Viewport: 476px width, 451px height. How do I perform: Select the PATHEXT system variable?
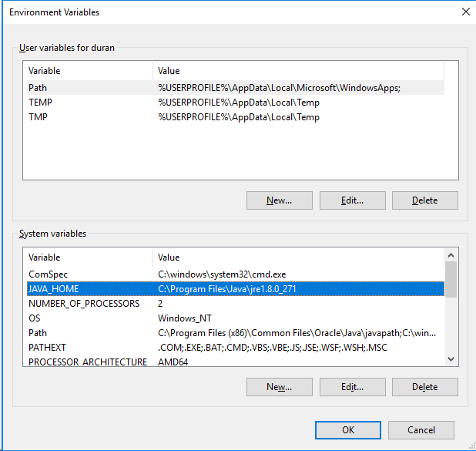(x=236, y=348)
